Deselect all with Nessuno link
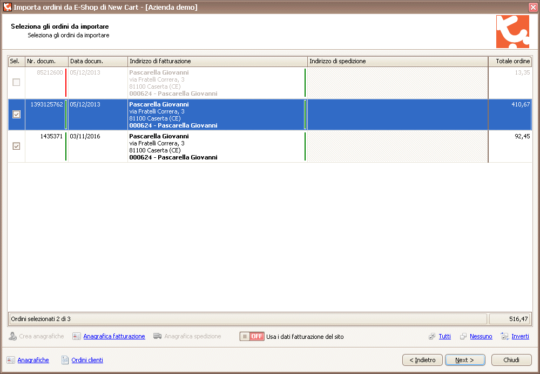540x374 pixels. (x=481, y=336)
